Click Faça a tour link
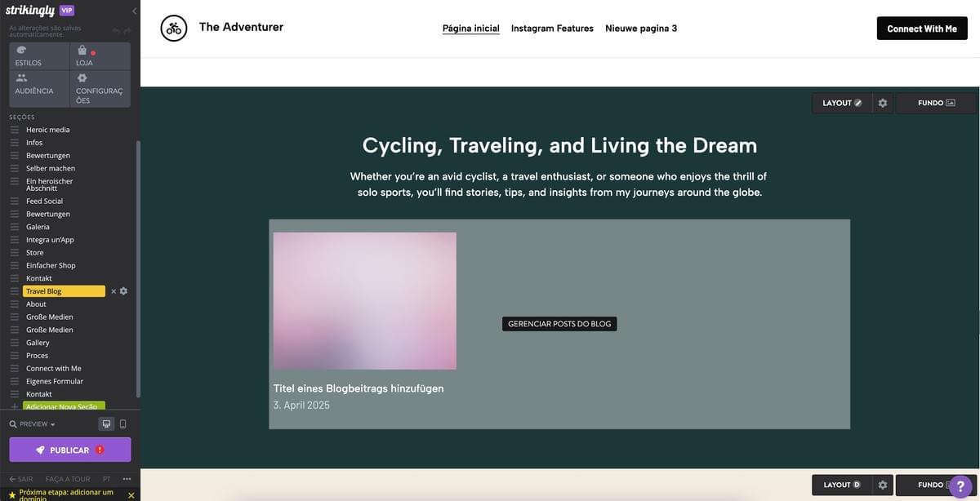This screenshot has width=980, height=501. point(68,479)
